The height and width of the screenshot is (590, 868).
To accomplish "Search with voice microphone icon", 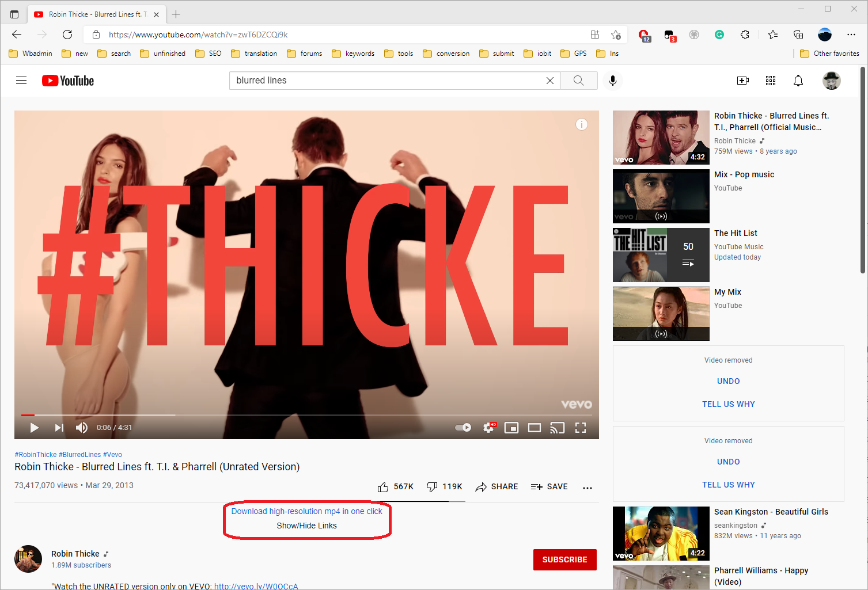I will (x=613, y=81).
